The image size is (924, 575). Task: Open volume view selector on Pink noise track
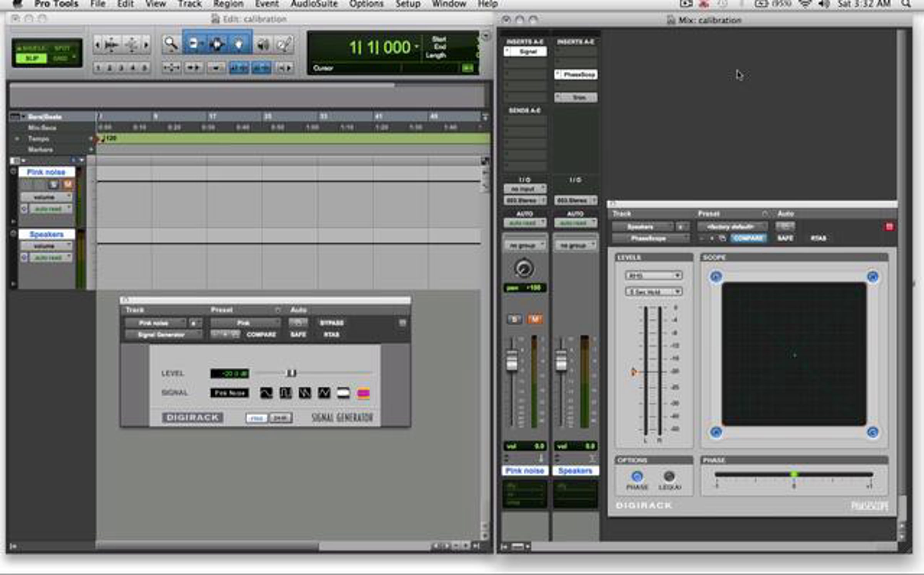pos(46,197)
